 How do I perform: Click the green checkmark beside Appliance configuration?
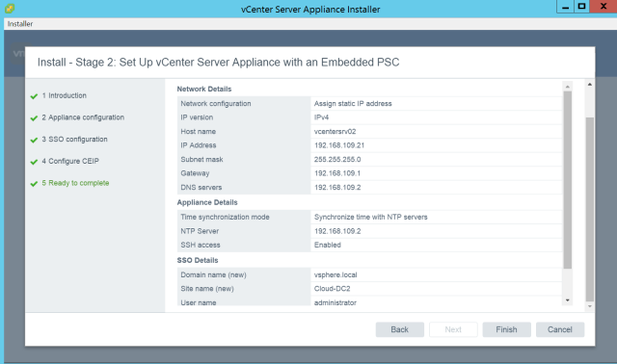(x=34, y=118)
